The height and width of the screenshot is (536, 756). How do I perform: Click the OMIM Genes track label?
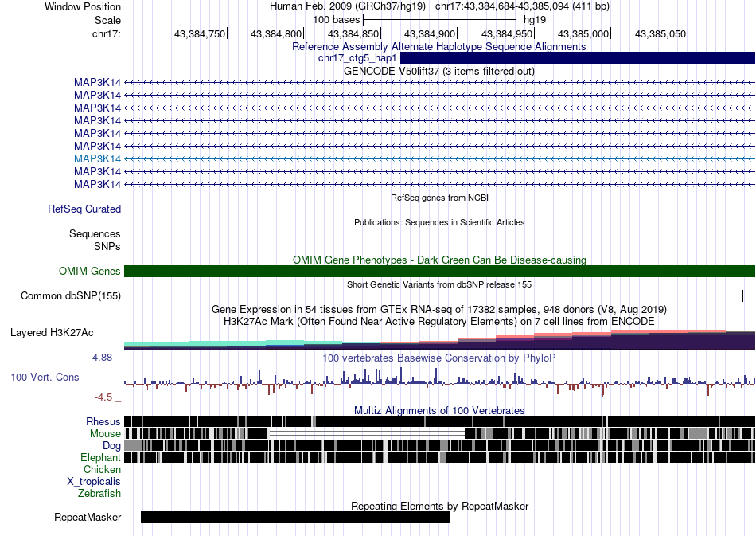[x=89, y=271]
